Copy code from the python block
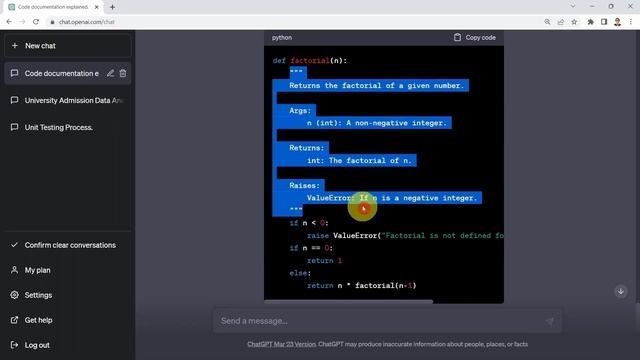The height and width of the screenshot is (360, 640). (475, 38)
